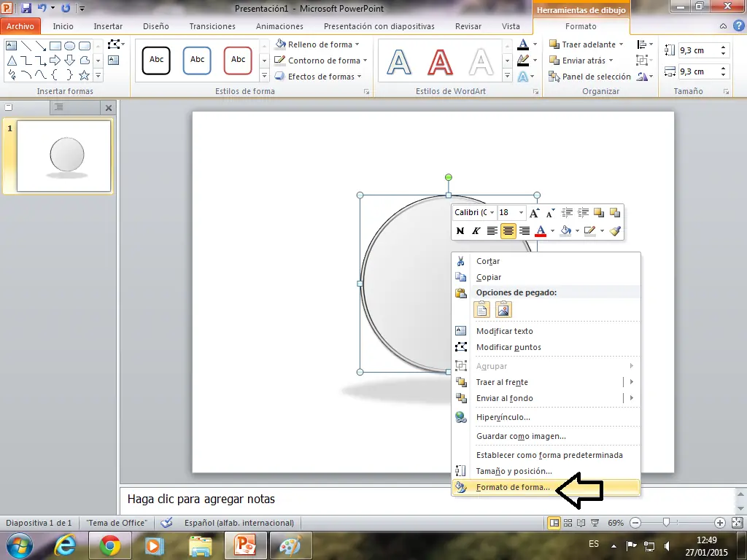
Task: Align text right in mini toolbar
Action: pos(525,231)
